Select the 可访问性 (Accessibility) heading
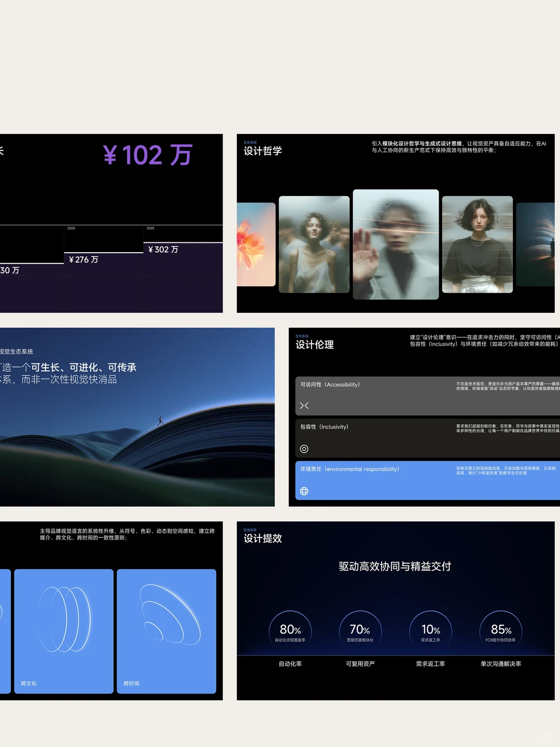The height and width of the screenshot is (747, 560). click(x=330, y=385)
